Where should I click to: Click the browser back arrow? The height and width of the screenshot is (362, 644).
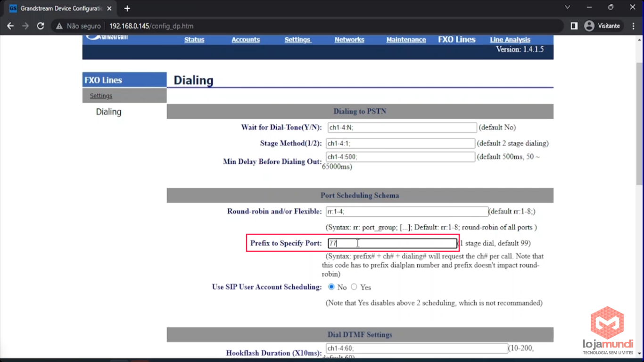click(x=10, y=26)
